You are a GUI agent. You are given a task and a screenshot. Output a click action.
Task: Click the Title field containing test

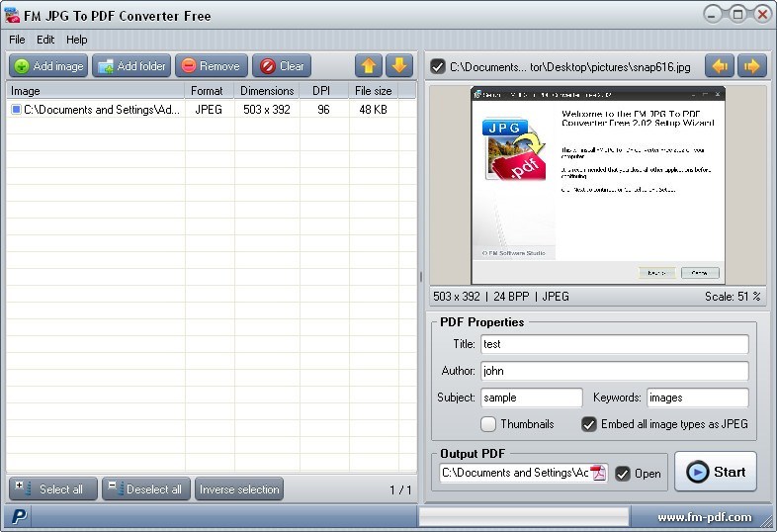pyautogui.click(x=615, y=344)
